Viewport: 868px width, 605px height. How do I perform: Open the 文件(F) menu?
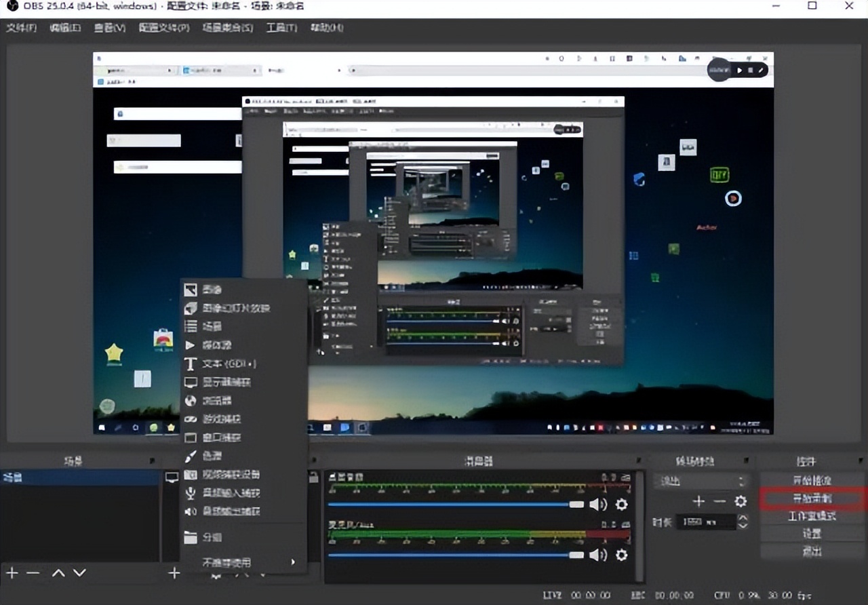click(21, 28)
